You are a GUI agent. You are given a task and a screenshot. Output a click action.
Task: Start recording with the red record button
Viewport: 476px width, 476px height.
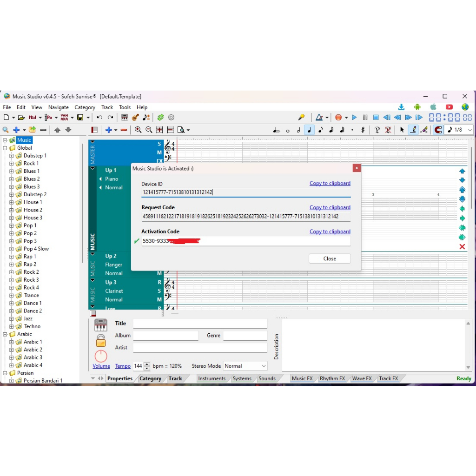click(338, 118)
